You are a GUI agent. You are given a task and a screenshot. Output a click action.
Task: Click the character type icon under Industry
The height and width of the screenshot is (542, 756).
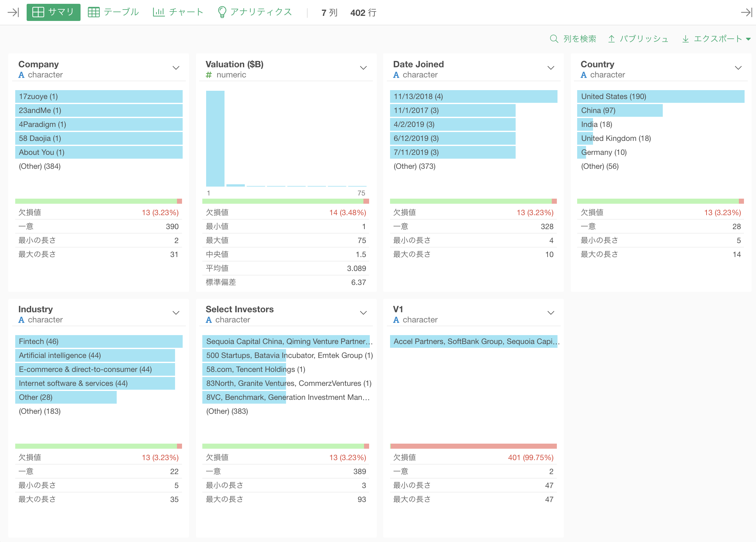pos(21,320)
